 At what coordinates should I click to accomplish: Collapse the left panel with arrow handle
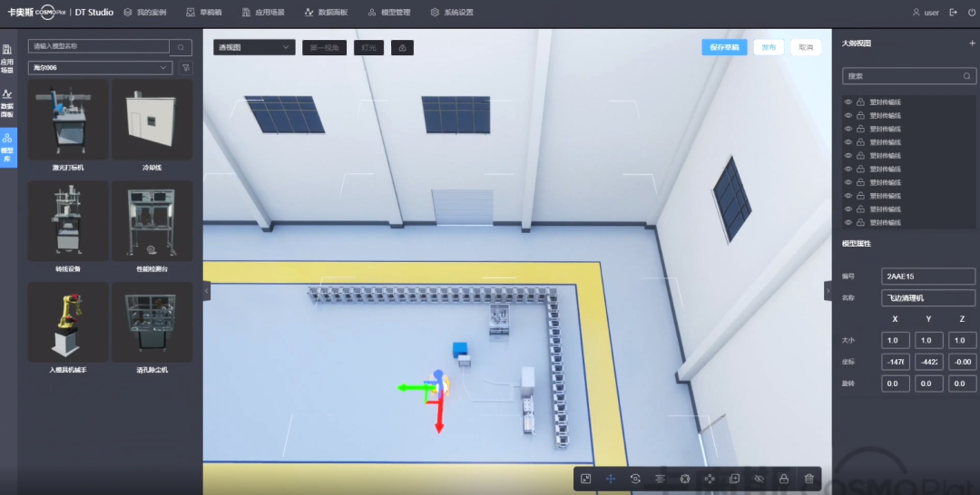click(x=206, y=290)
